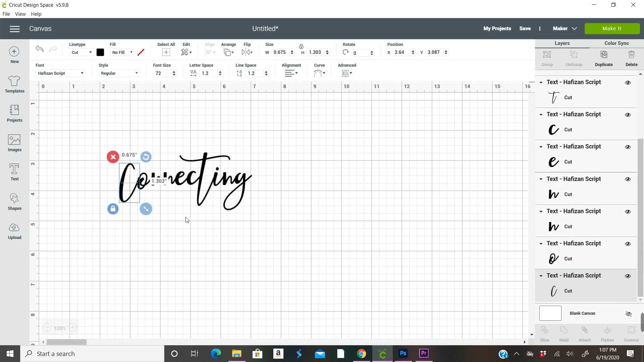This screenshot has height=362, width=644.
Task: Open the hamburger main menu
Action: point(14,29)
